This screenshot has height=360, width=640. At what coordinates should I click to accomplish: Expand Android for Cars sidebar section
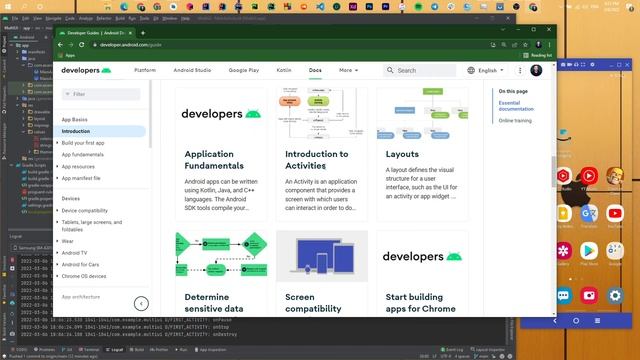[x=80, y=264]
